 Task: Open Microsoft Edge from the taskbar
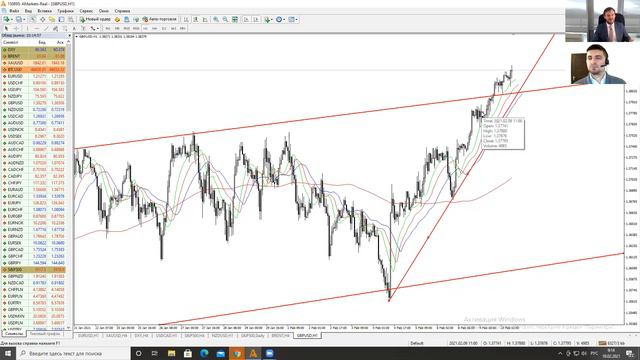[204, 353]
